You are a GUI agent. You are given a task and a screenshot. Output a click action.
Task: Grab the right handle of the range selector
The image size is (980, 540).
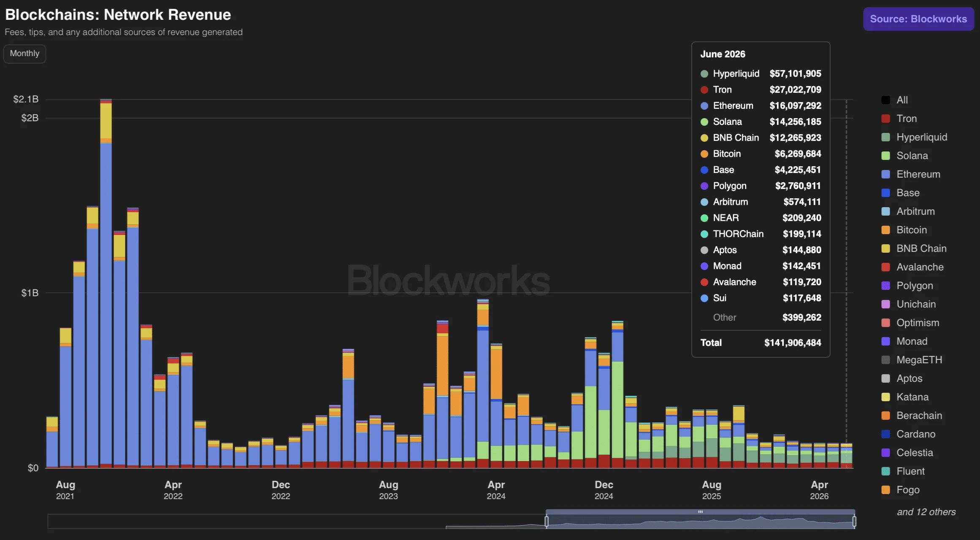pos(854,521)
